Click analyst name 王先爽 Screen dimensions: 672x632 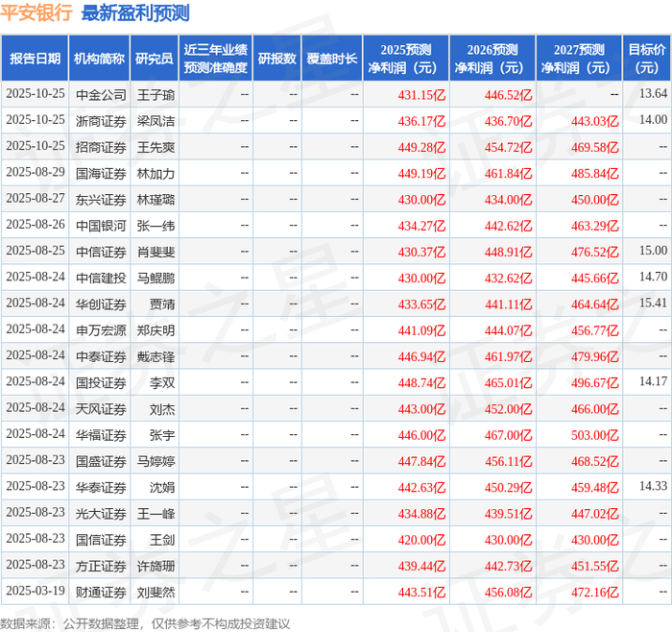tap(156, 148)
